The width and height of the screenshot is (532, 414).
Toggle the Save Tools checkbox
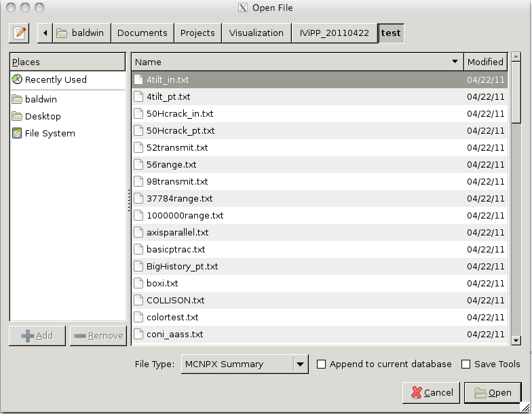click(465, 364)
